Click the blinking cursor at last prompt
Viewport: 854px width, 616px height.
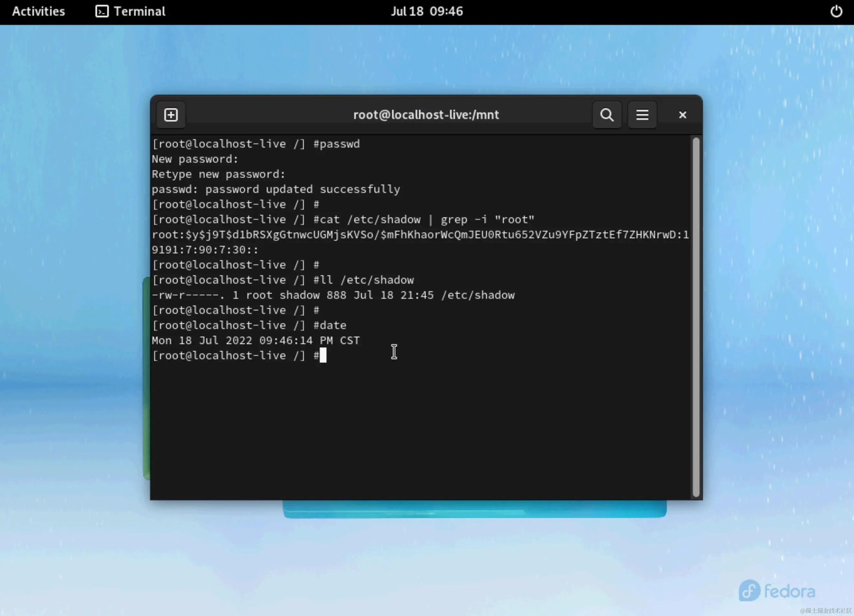[323, 356]
